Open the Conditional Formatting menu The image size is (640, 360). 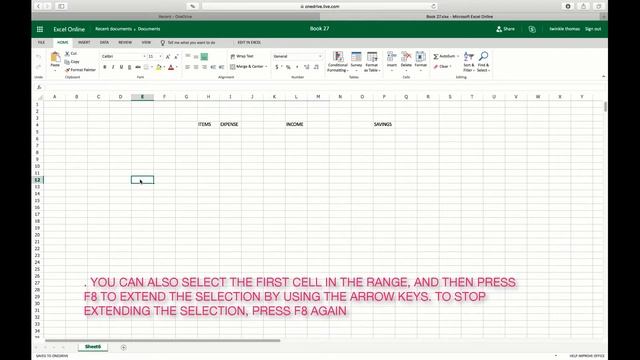pyautogui.click(x=338, y=62)
